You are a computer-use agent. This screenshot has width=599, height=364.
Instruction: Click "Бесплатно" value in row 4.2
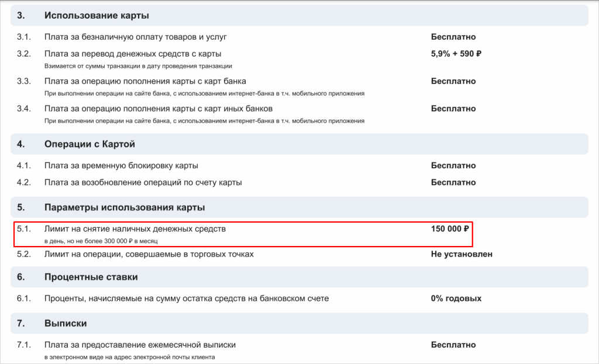pos(453,182)
